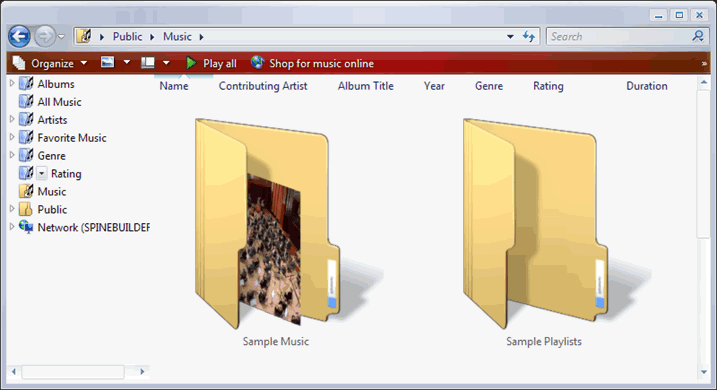Image resolution: width=717 pixels, height=390 pixels.
Task: Click the Network globe icon
Action: click(x=26, y=227)
